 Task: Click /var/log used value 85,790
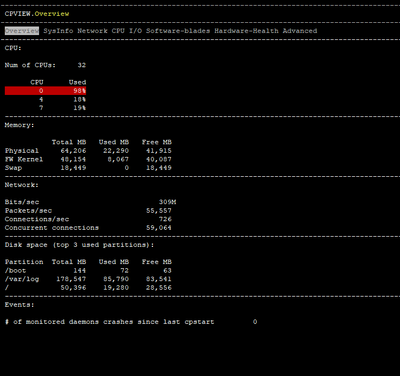(116, 279)
